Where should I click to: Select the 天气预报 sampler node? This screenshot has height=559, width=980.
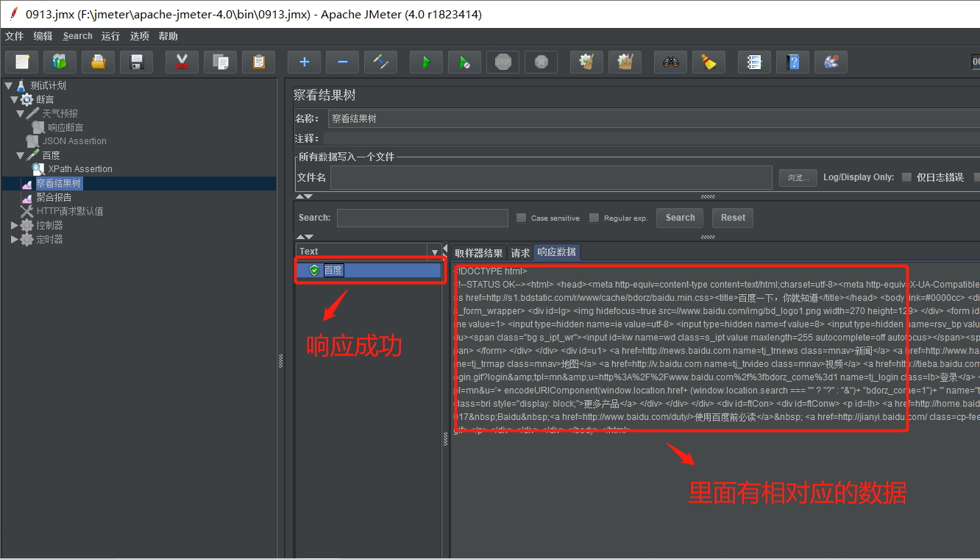[x=60, y=113]
